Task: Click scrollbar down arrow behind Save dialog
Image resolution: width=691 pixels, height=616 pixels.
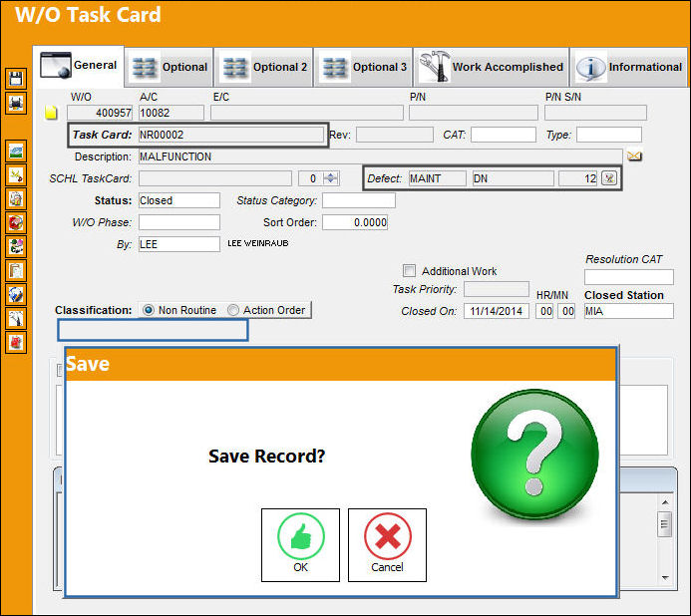Action: pyautogui.click(x=665, y=577)
